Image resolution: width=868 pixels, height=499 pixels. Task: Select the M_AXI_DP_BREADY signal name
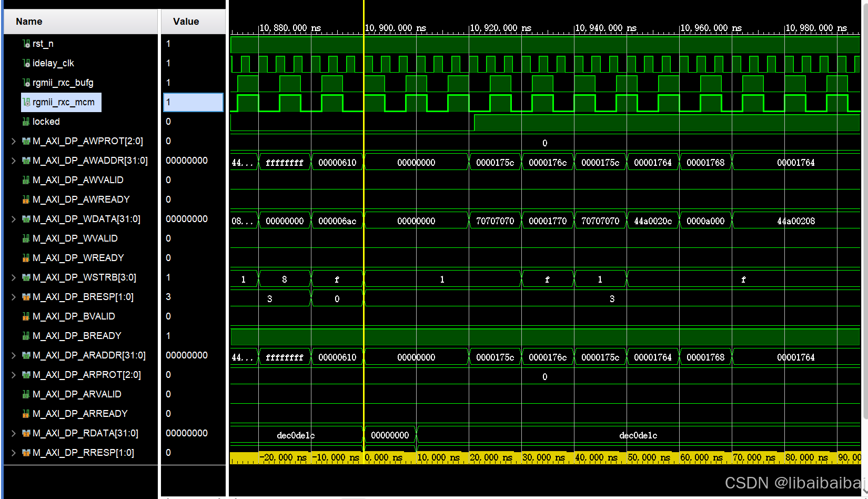77,336
